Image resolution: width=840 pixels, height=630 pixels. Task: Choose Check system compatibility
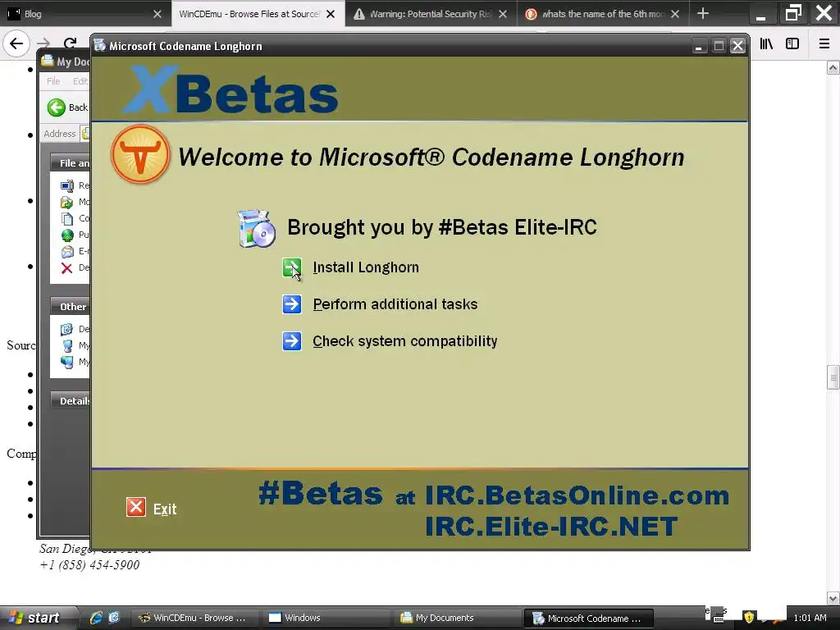point(405,341)
